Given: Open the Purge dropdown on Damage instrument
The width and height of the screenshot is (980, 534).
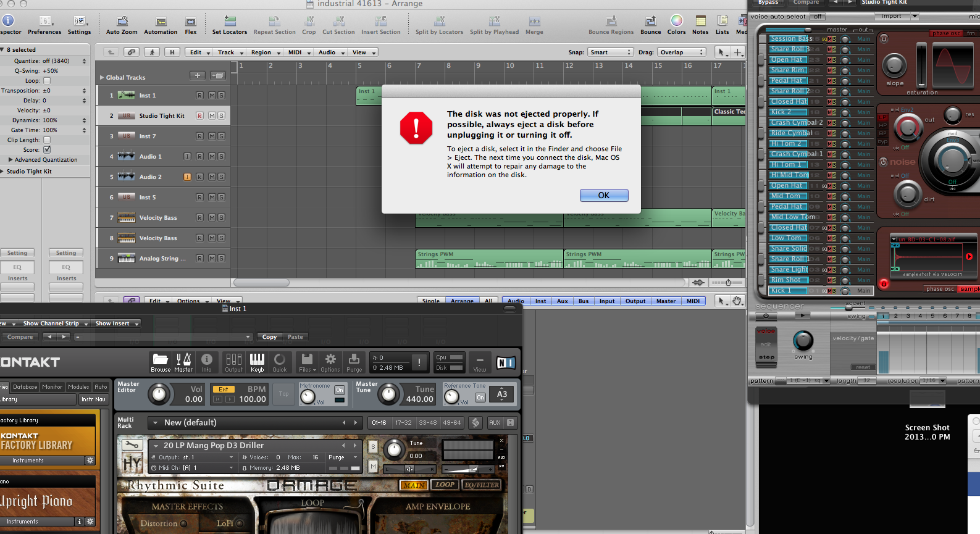Looking at the screenshot, I should coord(343,457).
